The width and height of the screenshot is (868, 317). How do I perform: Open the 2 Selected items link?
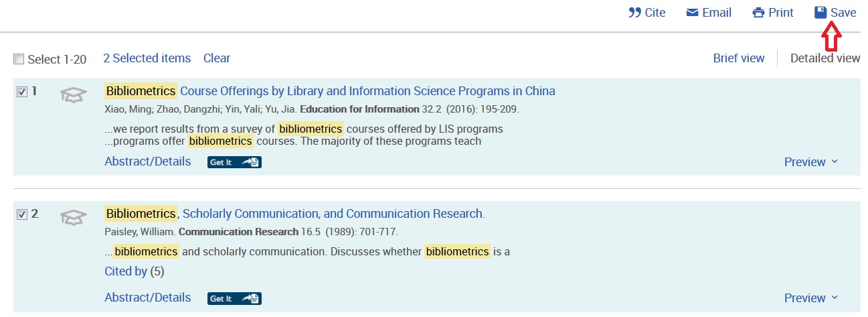[x=147, y=58]
